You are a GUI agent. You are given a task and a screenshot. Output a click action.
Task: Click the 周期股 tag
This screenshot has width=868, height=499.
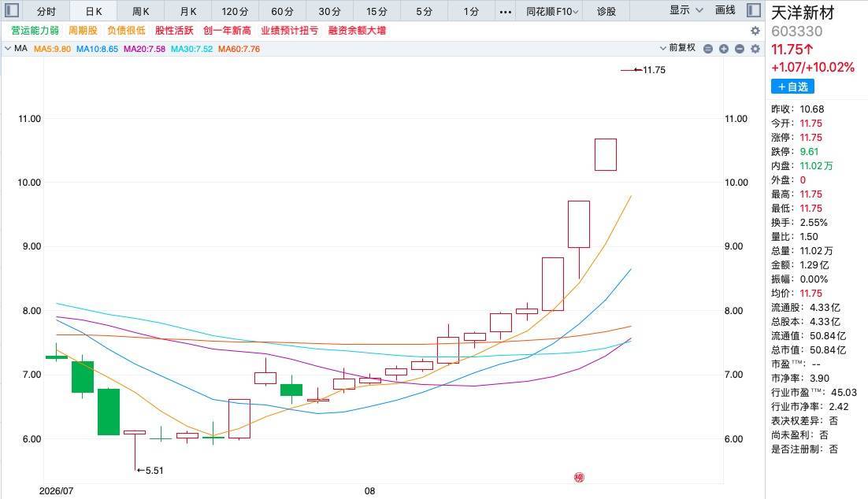coord(83,31)
